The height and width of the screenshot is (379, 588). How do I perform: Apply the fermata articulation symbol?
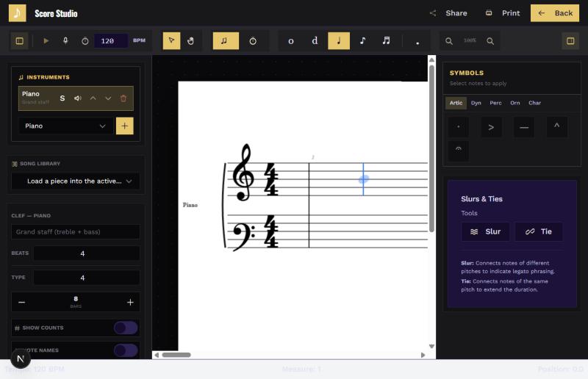click(x=458, y=150)
